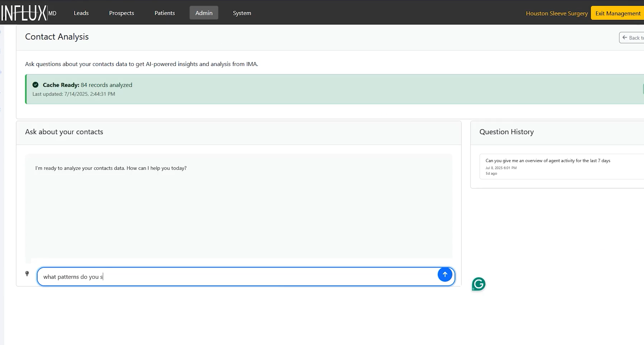Open the Leads section

[x=81, y=13]
